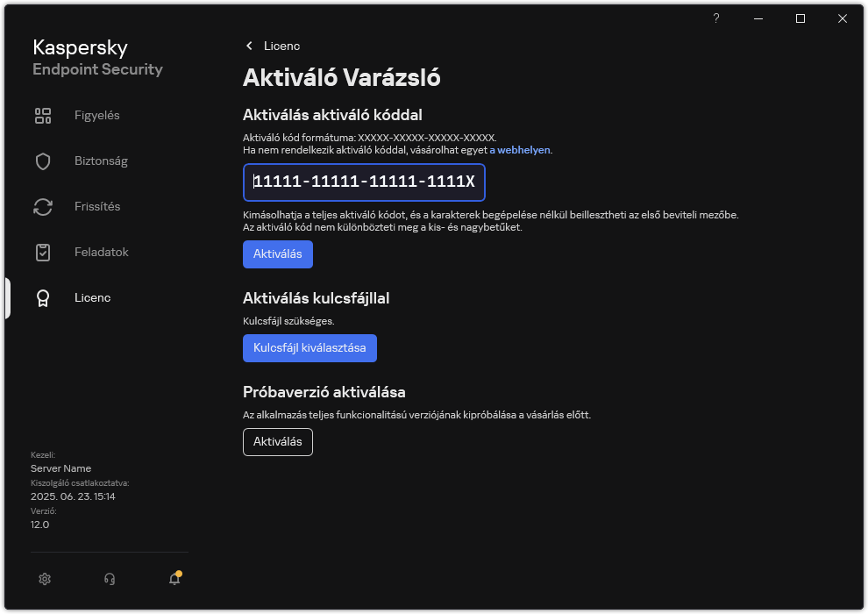Click the activation code input field
Image resolution: width=868 pixels, height=614 pixels.
tap(364, 182)
